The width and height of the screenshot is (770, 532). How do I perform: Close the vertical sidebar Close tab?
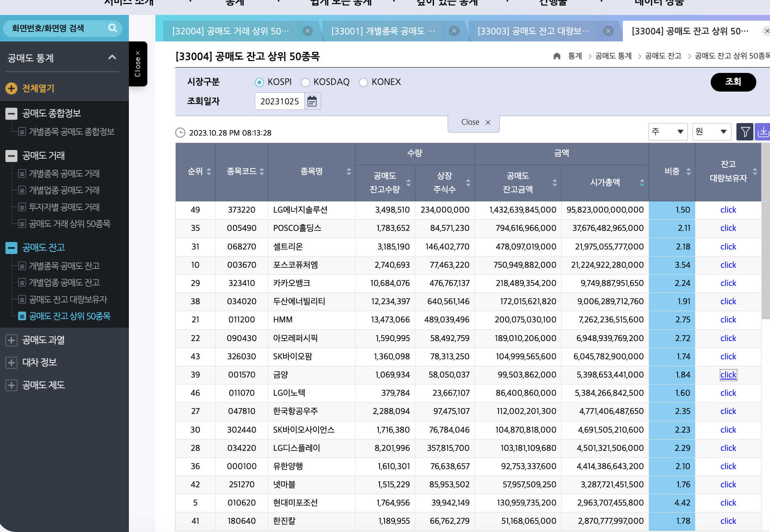[138, 64]
